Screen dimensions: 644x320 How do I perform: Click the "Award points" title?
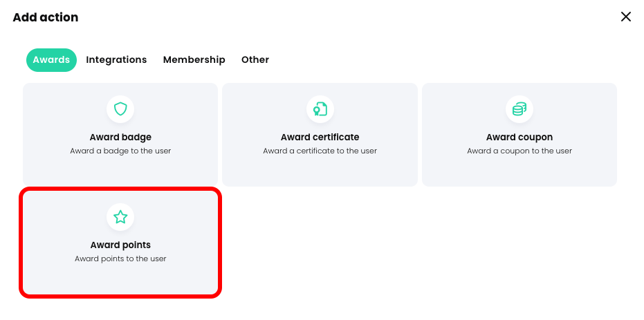point(120,245)
